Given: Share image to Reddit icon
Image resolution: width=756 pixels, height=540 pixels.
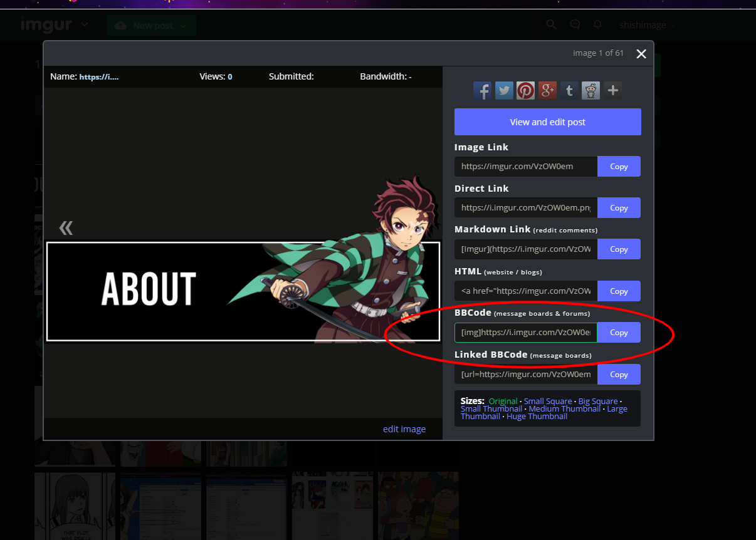Looking at the screenshot, I should [x=591, y=90].
